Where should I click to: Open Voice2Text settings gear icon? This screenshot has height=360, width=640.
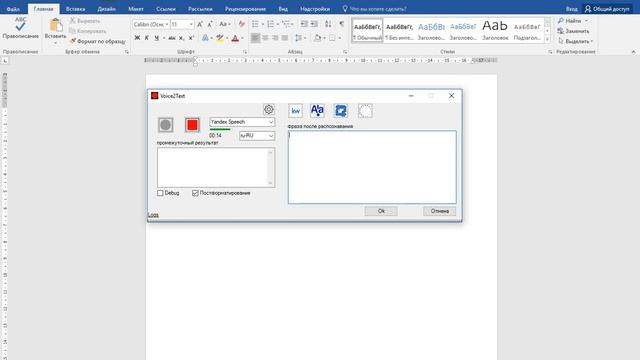click(269, 109)
